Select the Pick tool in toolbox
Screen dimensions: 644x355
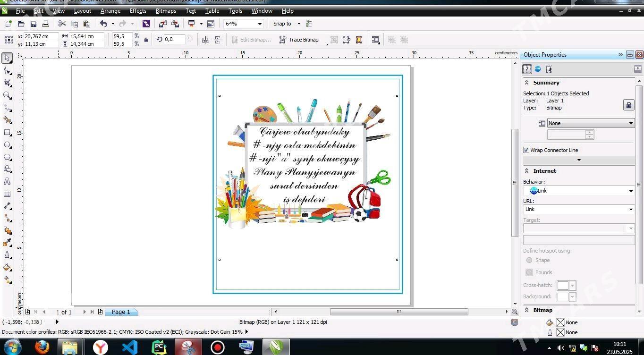click(x=7, y=58)
